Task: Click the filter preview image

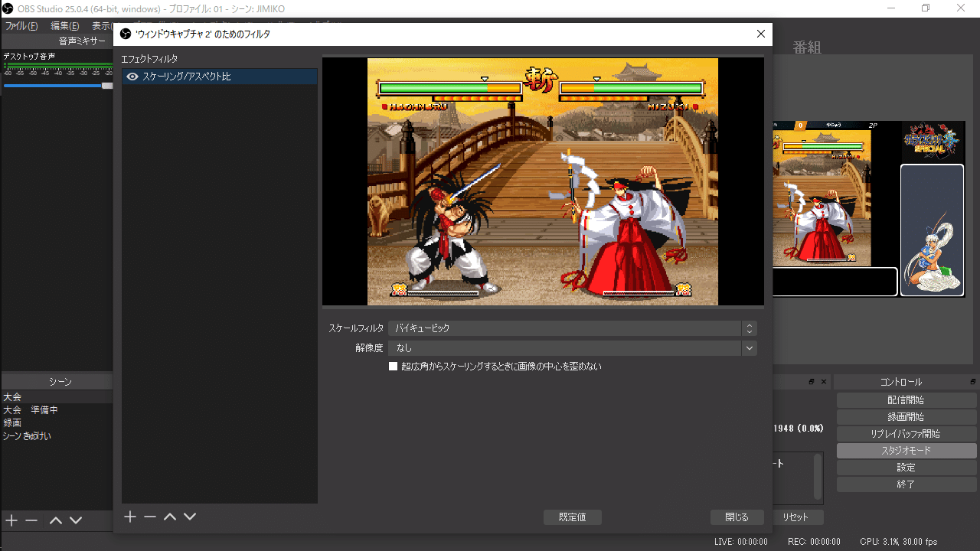Action: tap(543, 182)
